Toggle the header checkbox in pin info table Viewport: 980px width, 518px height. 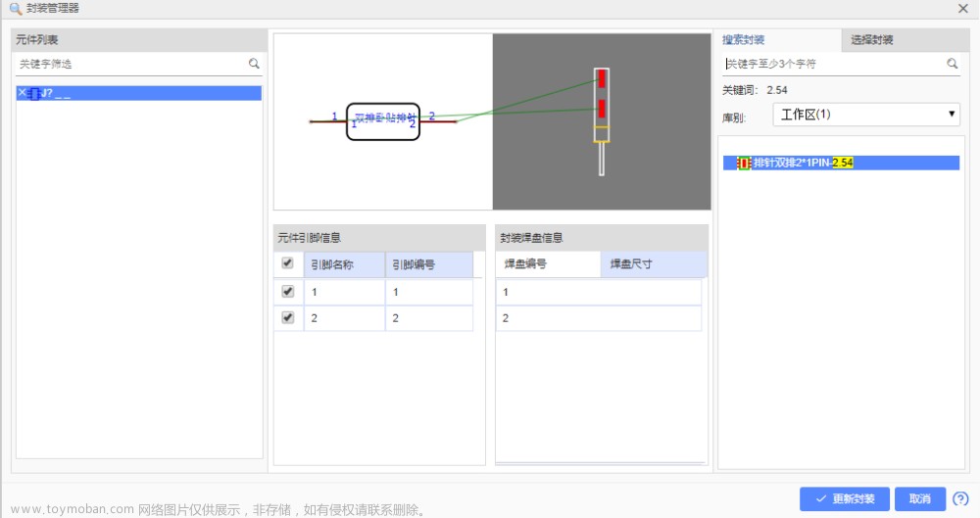pos(287,263)
